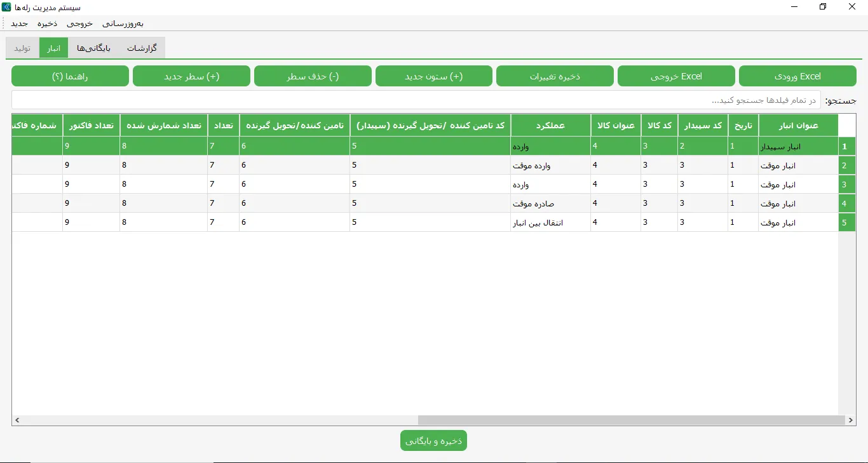Screen dimensions: 868x463
Task: Switch to the تولید tab
Action: [22, 48]
